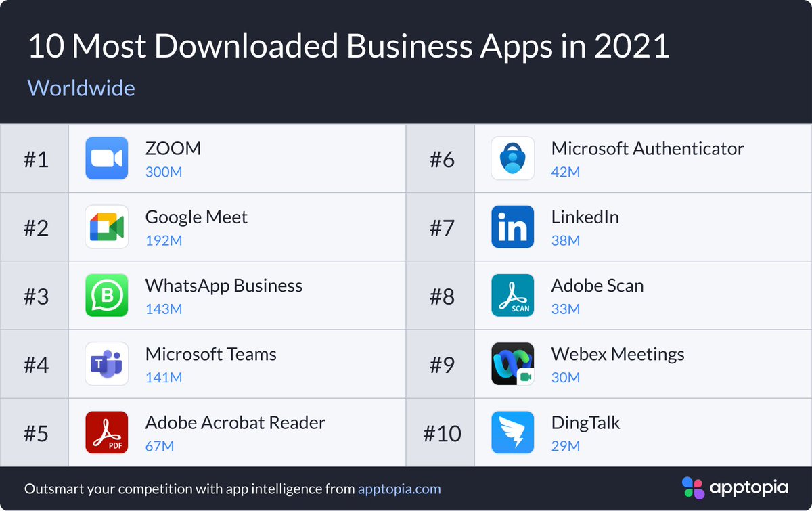The height and width of the screenshot is (511, 812).
Task: Click the #4 rank label
Action: pos(36,365)
